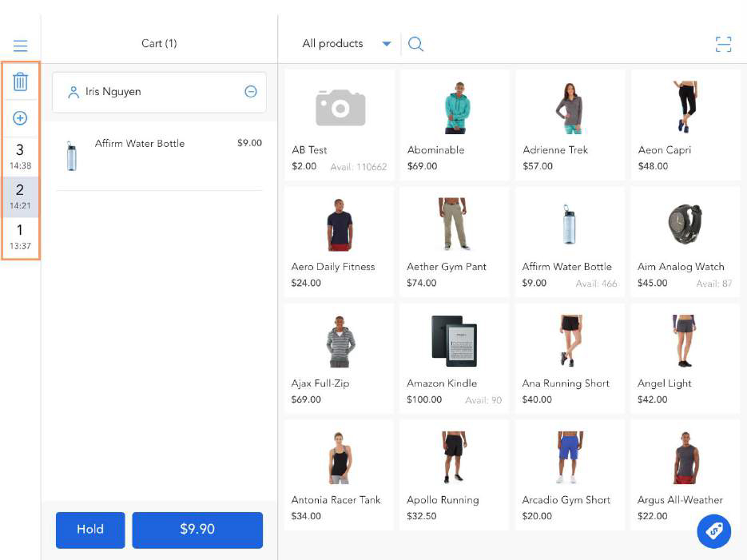747x560 pixels.
Task: Select Affirm Water Bottle cart line item
Action: pos(159,157)
